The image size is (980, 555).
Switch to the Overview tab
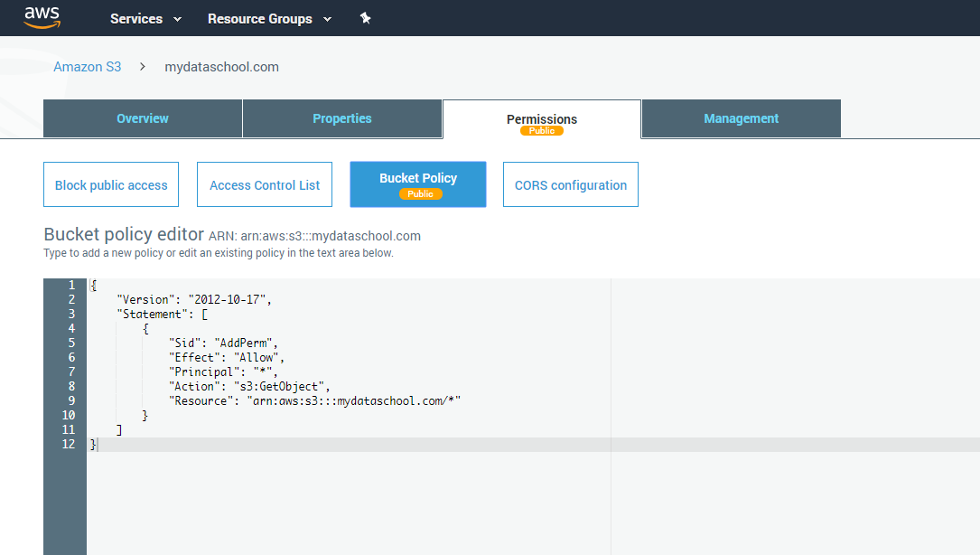(143, 118)
